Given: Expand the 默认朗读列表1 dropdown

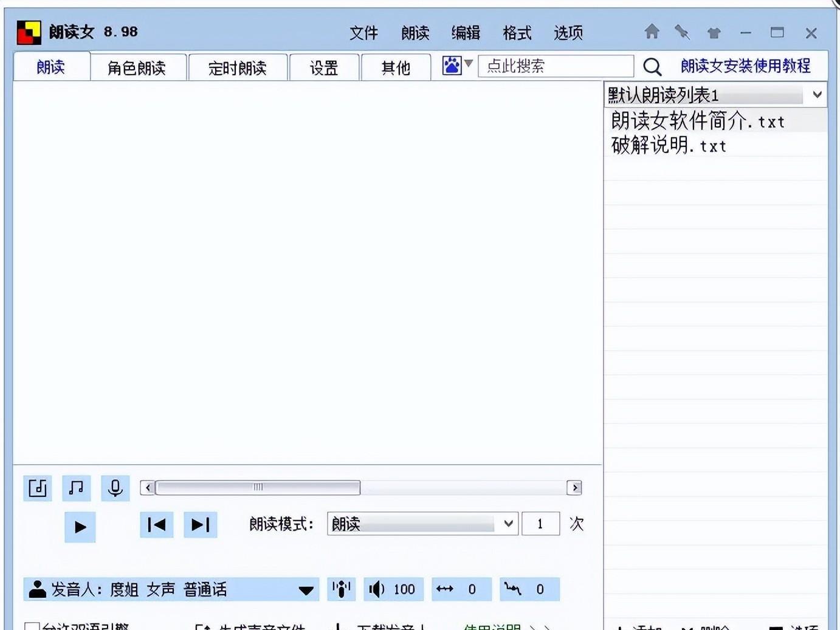Looking at the screenshot, I should point(817,95).
